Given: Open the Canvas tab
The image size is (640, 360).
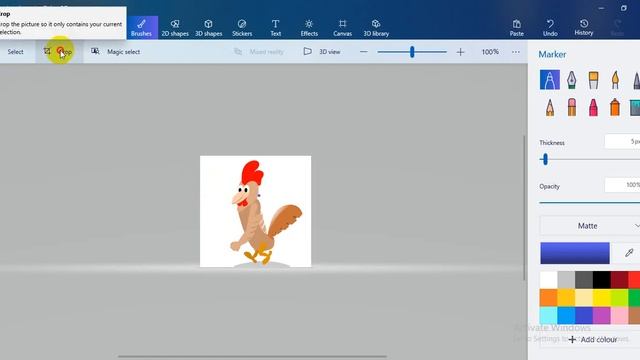Looking at the screenshot, I should coord(342,28).
